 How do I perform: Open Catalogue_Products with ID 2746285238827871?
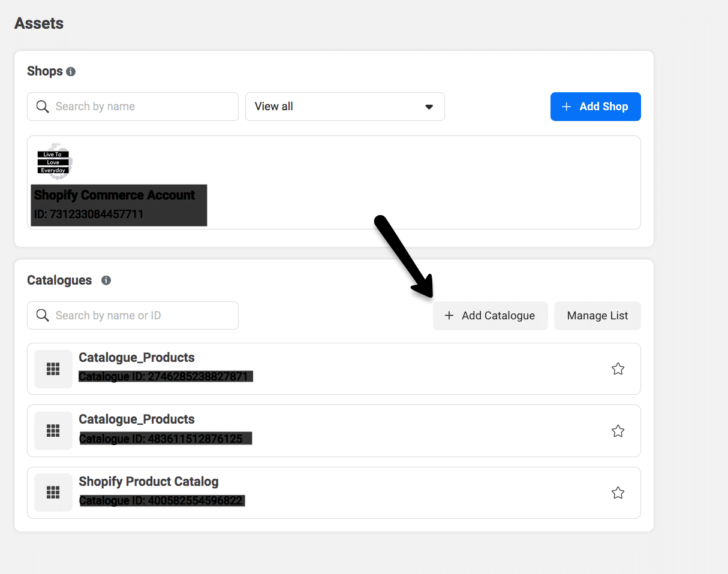coord(137,358)
